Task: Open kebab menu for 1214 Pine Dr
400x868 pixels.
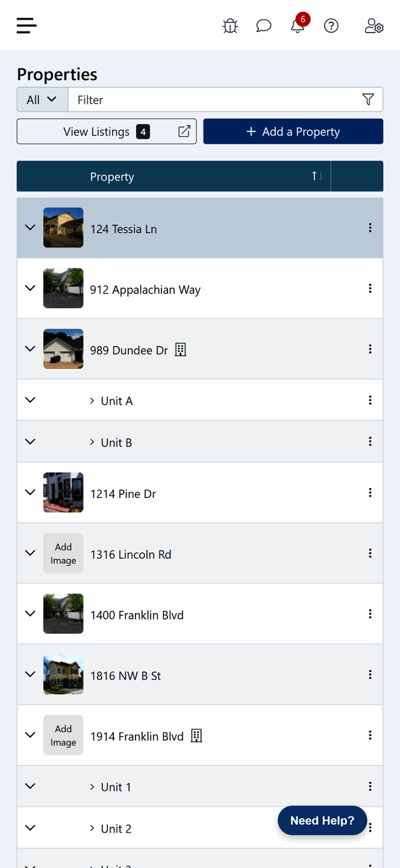Action: (370, 492)
